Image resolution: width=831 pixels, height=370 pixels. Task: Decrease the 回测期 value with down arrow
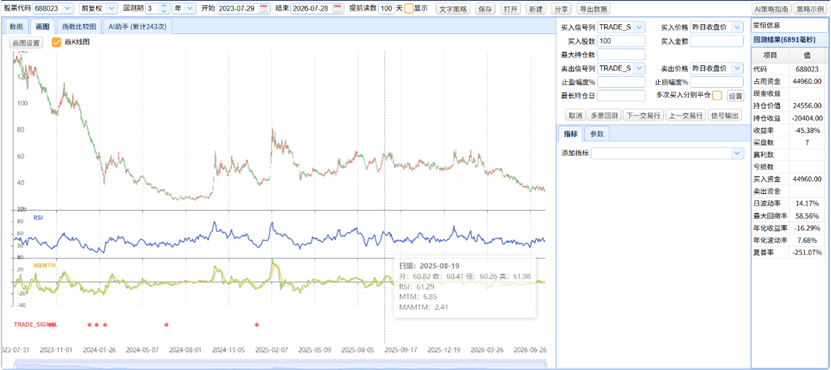(x=164, y=11)
